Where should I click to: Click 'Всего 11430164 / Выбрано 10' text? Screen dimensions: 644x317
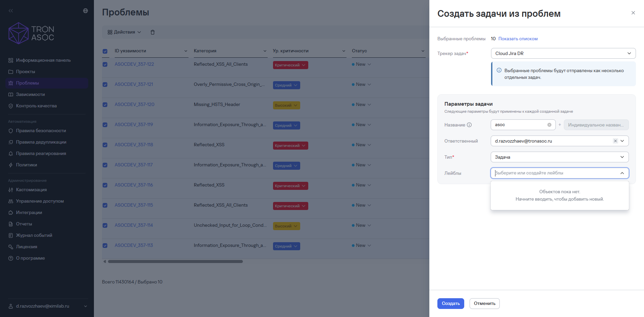coord(132,282)
